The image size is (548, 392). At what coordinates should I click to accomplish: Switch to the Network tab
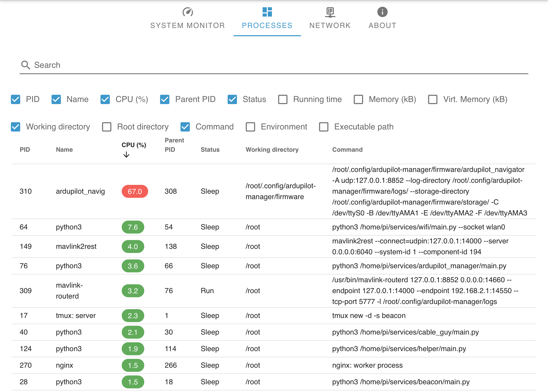pos(330,25)
